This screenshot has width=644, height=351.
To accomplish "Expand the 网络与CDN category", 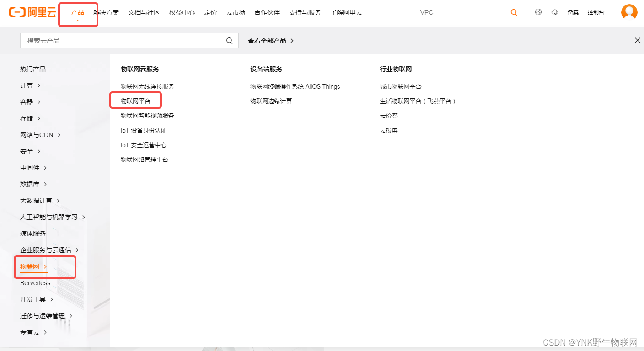I will (41, 135).
